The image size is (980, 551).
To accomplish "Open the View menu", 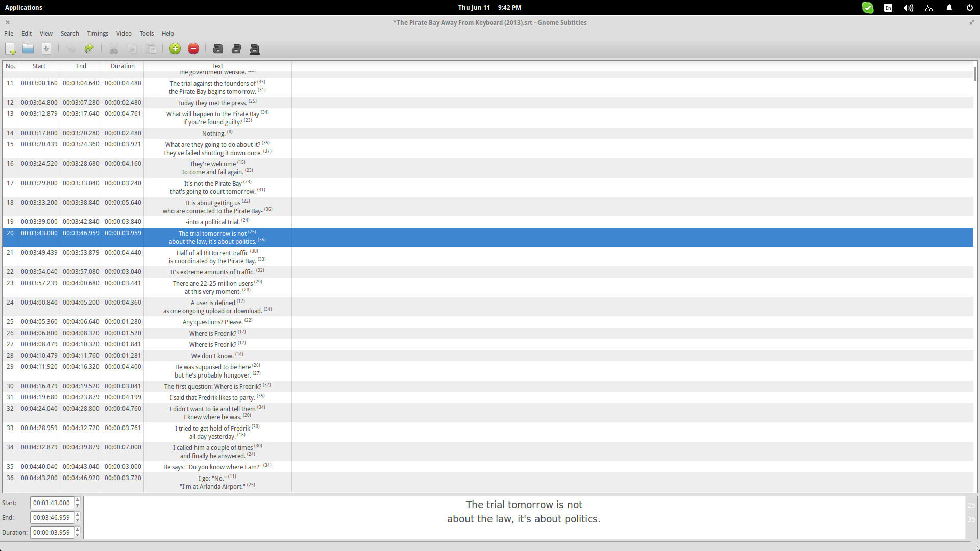I will [46, 34].
